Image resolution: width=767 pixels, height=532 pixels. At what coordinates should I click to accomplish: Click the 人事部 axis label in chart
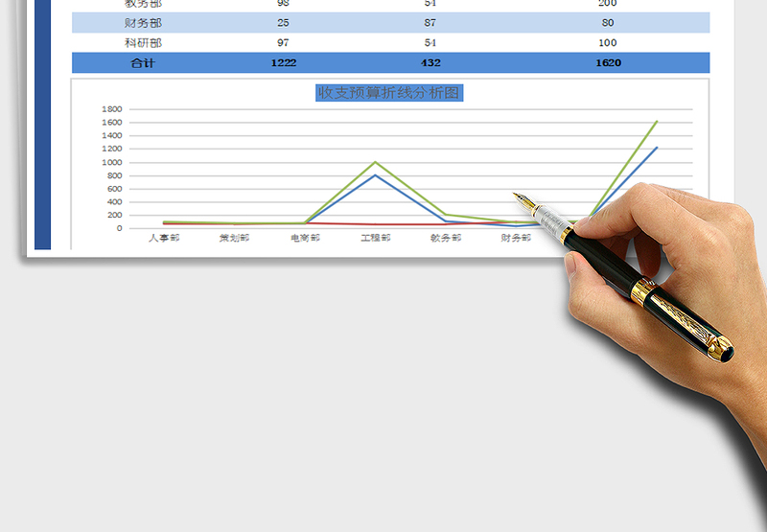coord(164,238)
